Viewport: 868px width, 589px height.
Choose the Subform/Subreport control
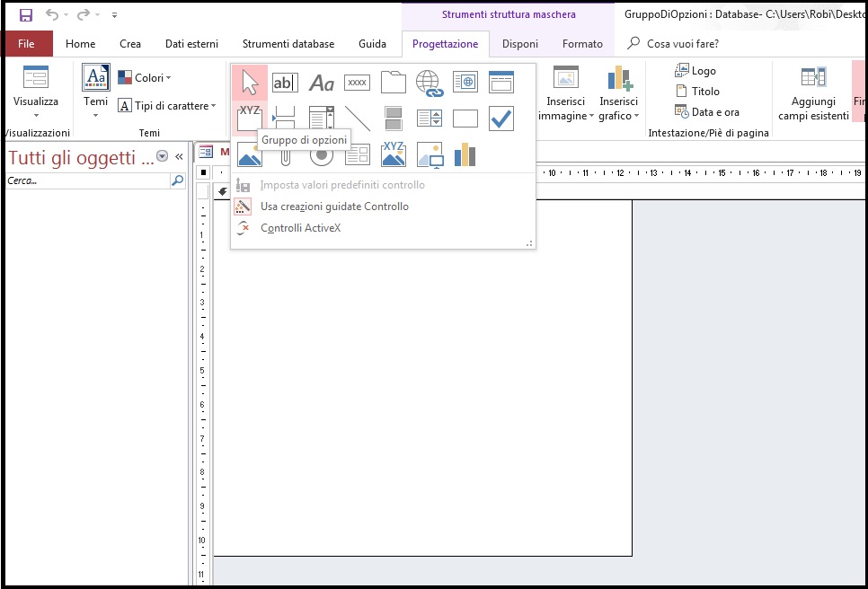pyautogui.click(x=357, y=154)
